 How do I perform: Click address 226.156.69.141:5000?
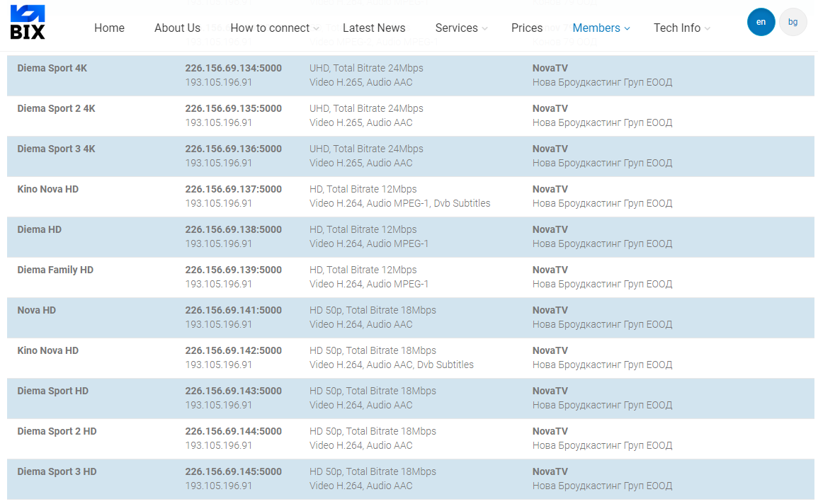click(x=233, y=310)
